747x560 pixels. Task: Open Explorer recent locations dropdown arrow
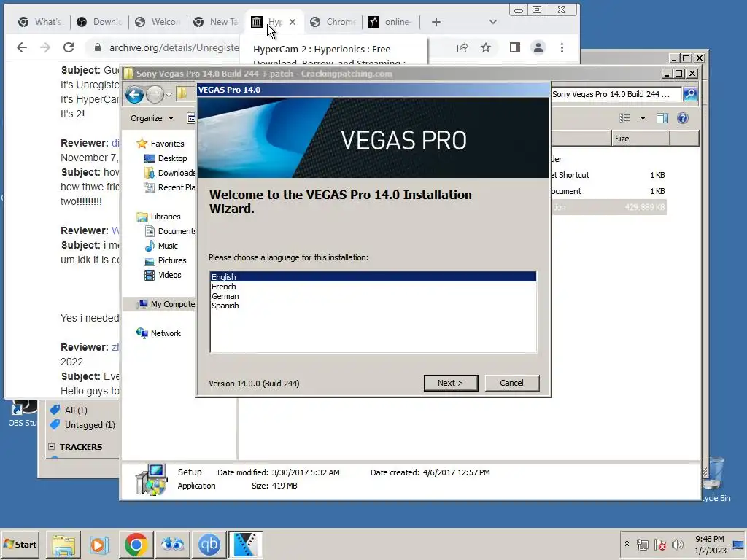pos(169,95)
